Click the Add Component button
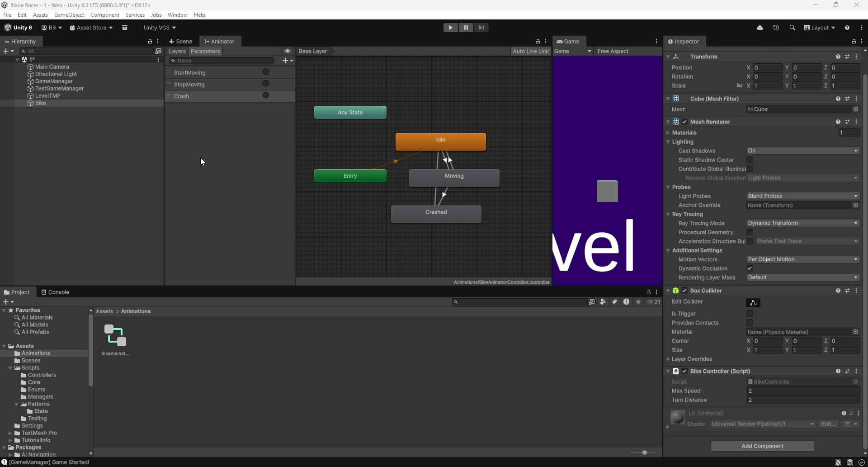 click(762, 446)
